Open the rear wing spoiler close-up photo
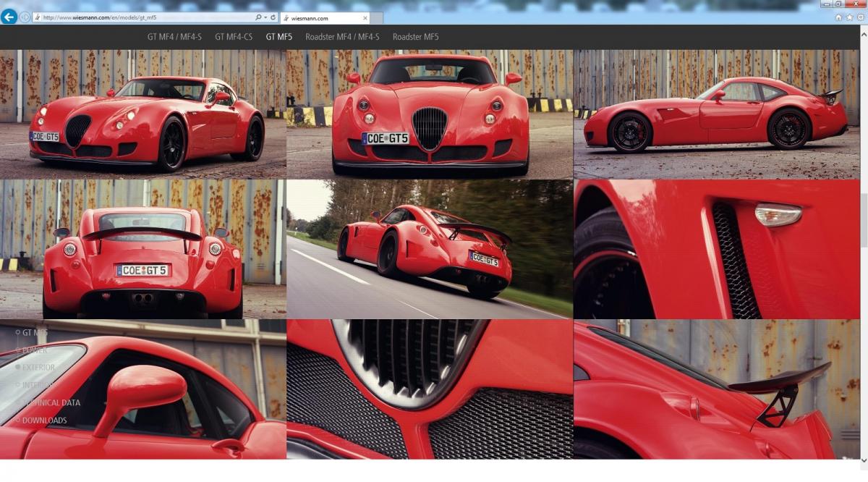This screenshot has height=482, width=868. click(x=716, y=389)
